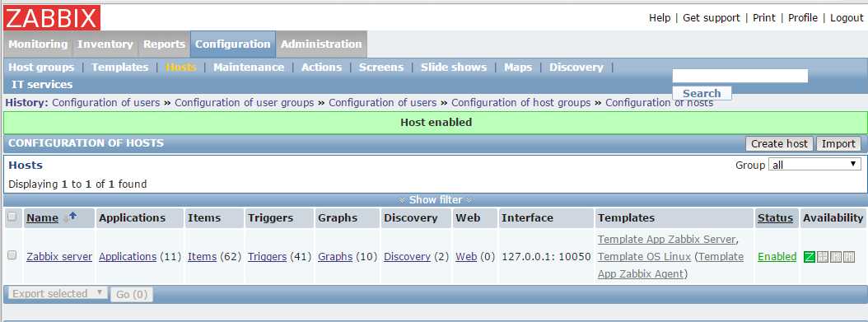Open the Get support link

[x=711, y=17]
